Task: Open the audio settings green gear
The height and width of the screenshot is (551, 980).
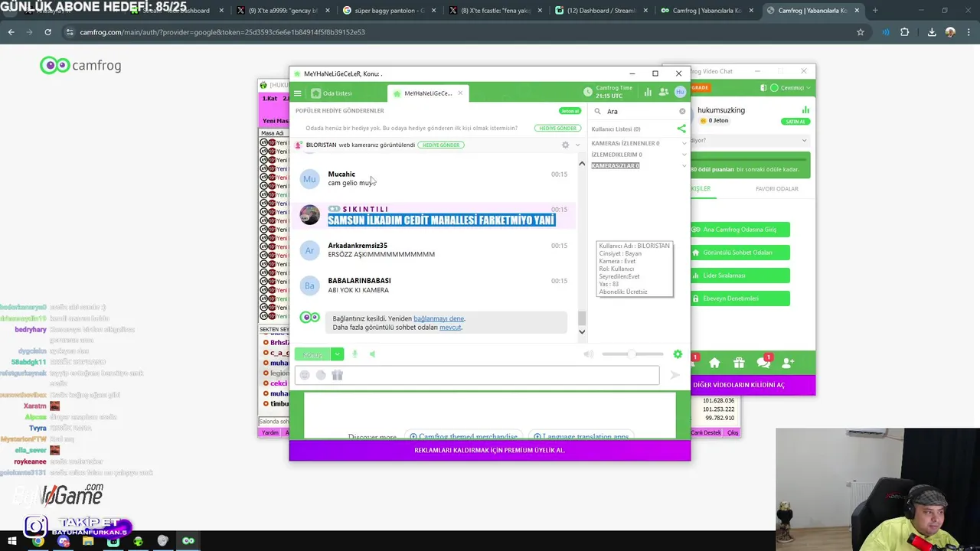Action: 678,354
